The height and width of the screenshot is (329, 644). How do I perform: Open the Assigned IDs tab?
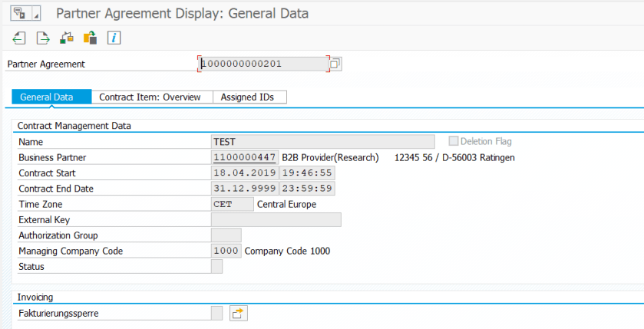(247, 97)
